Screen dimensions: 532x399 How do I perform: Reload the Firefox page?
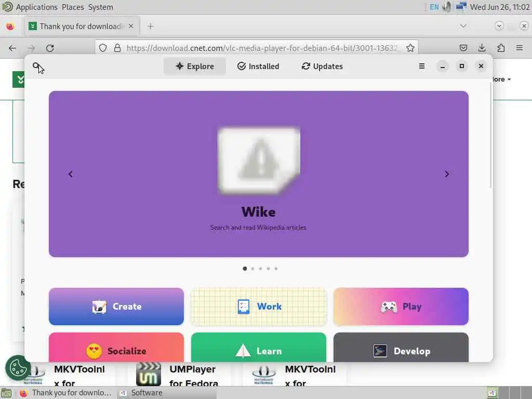pyautogui.click(x=50, y=48)
